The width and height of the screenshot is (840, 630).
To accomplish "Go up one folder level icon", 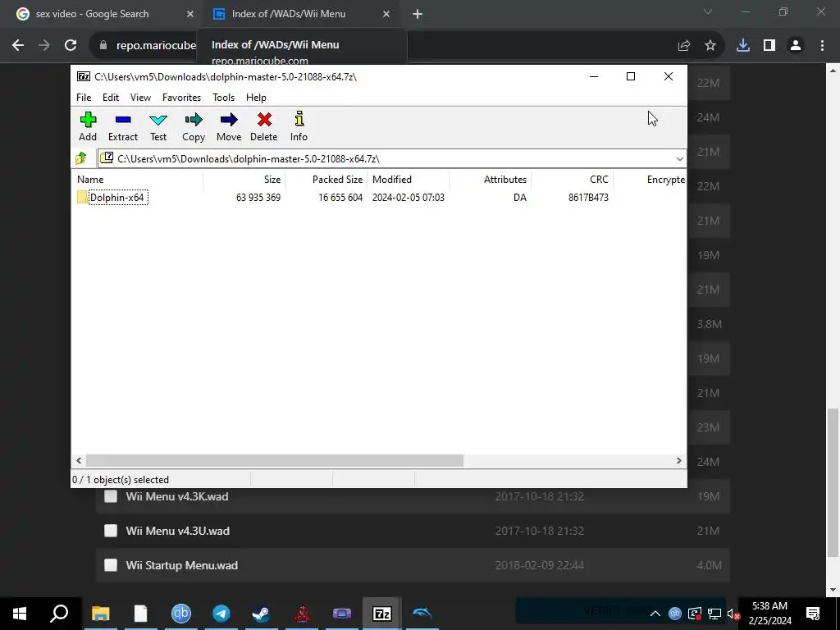I will 81,158.
